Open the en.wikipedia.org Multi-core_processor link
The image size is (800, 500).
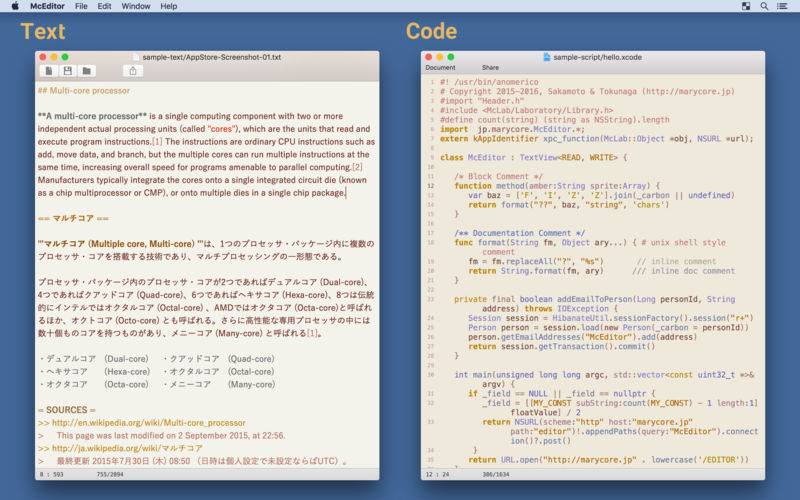(148, 422)
